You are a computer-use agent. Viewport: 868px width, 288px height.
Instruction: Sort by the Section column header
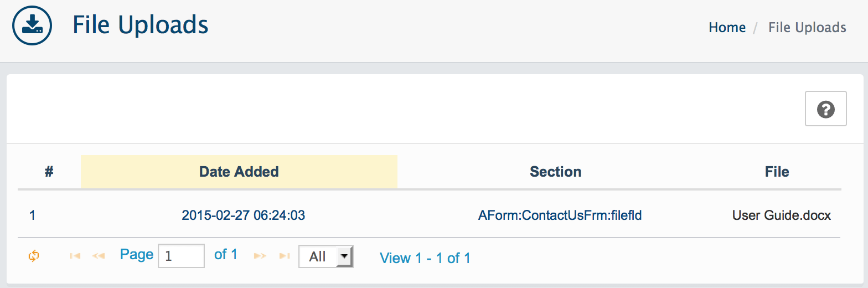pyautogui.click(x=555, y=172)
